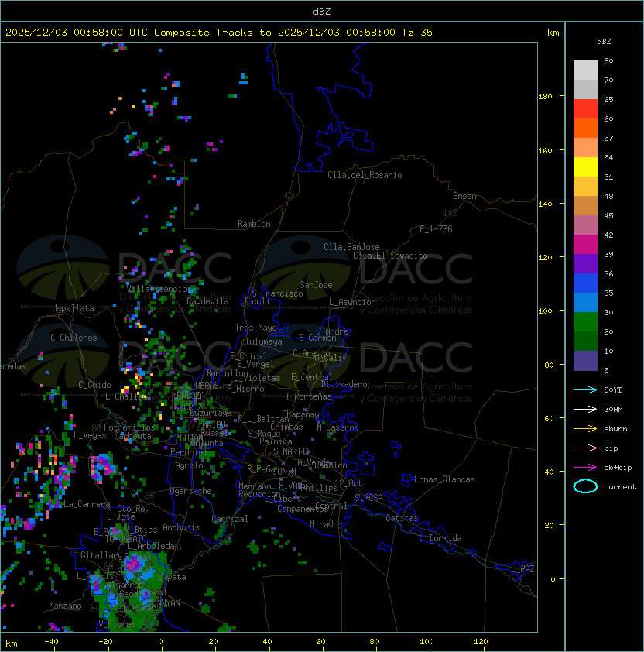Click the 50YD legend label
This screenshot has height=652, width=644.
(x=613, y=390)
